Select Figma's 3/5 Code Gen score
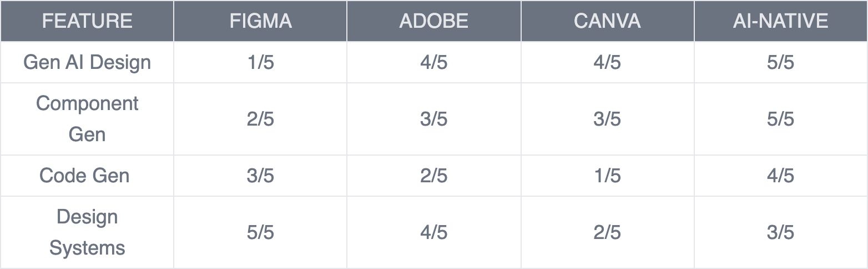 point(260,176)
